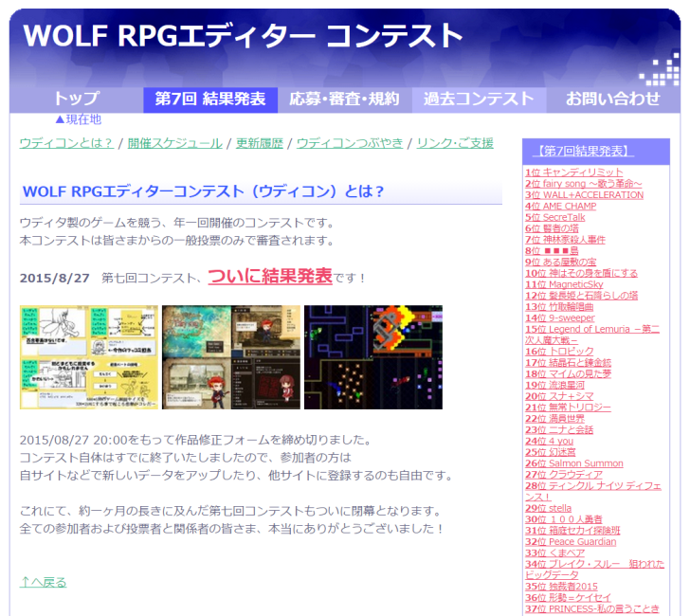Open 34位 ブレイク・スルー entry
Image resolution: width=690 pixels, height=616 pixels.
(x=594, y=570)
